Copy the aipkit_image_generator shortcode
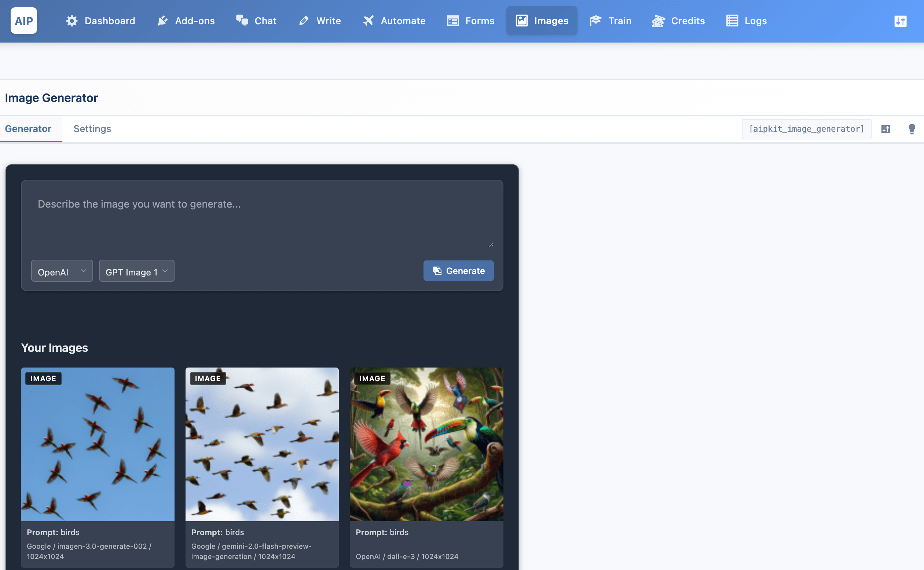This screenshot has height=570, width=924. point(806,129)
